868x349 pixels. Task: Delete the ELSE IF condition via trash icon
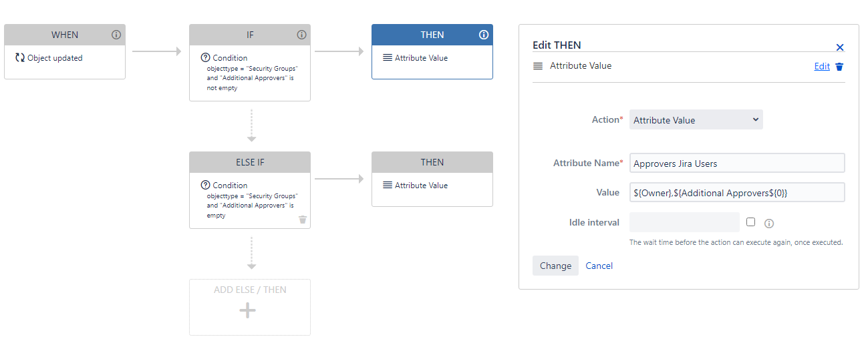tap(303, 220)
